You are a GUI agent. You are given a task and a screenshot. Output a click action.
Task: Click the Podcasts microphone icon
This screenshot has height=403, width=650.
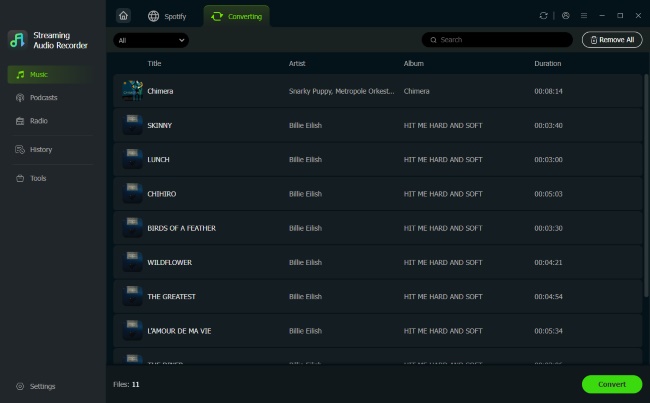pos(20,98)
